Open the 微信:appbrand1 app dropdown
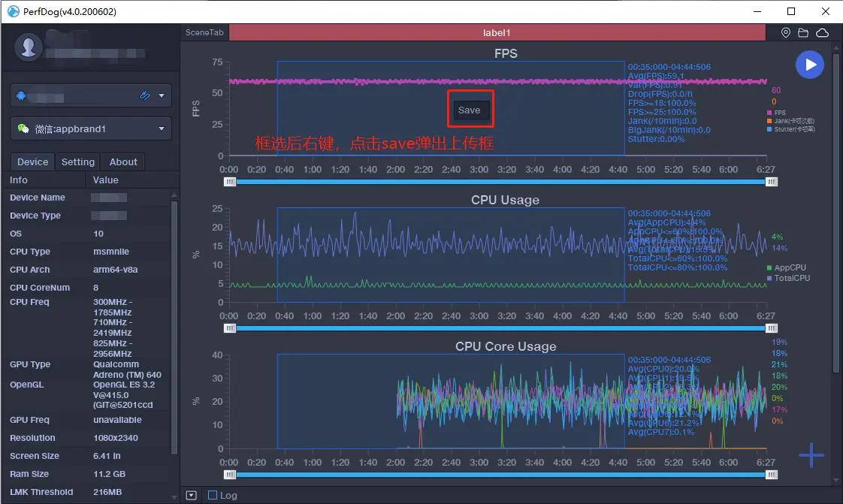 [x=91, y=129]
